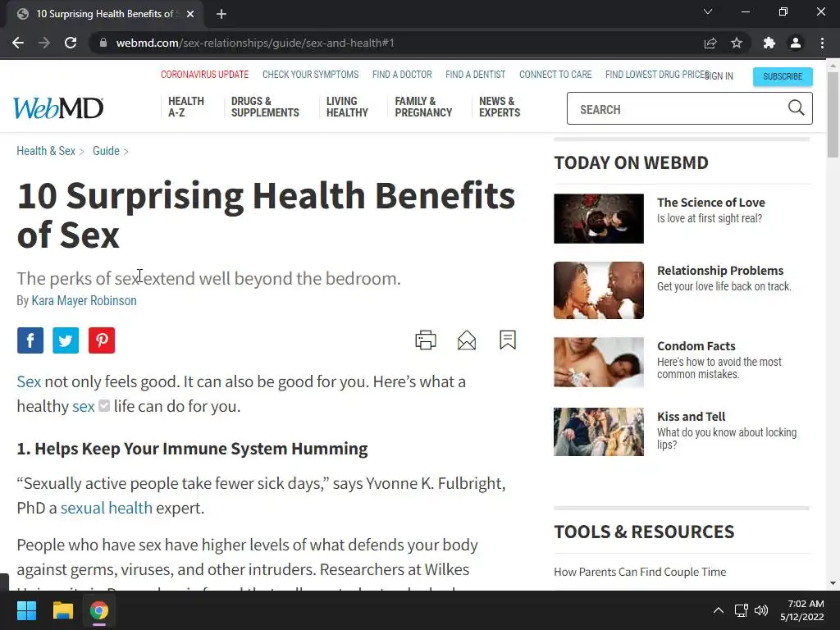This screenshot has width=840, height=630.
Task: Open the network status tray icon
Action: pos(741,610)
